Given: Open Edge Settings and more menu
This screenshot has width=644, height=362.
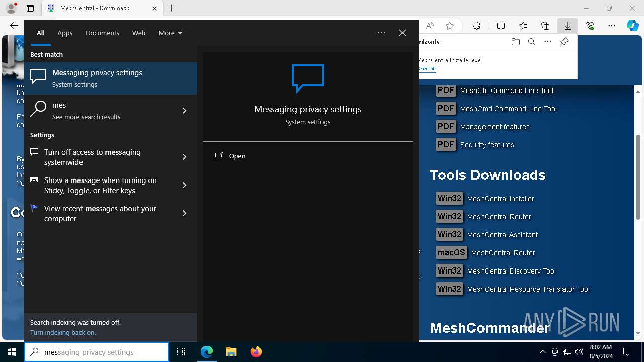Looking at the screenshot, I should click(612, 26).
